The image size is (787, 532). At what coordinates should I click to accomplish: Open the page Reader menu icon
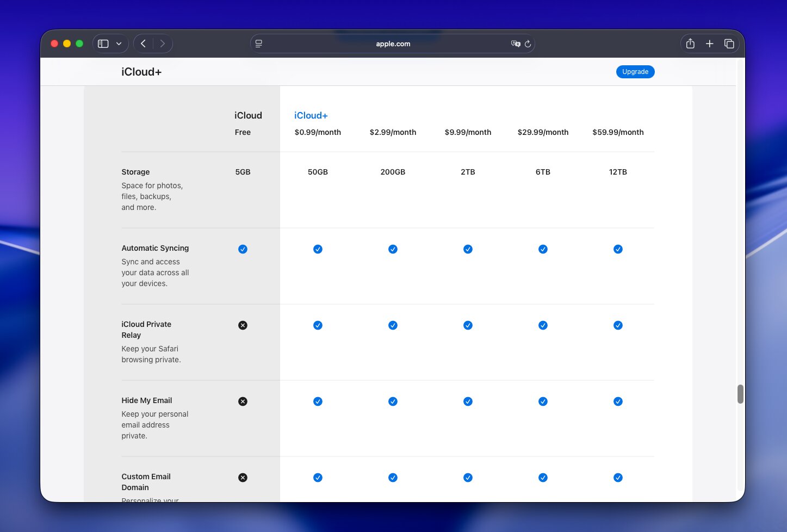(x=259, y=44)
